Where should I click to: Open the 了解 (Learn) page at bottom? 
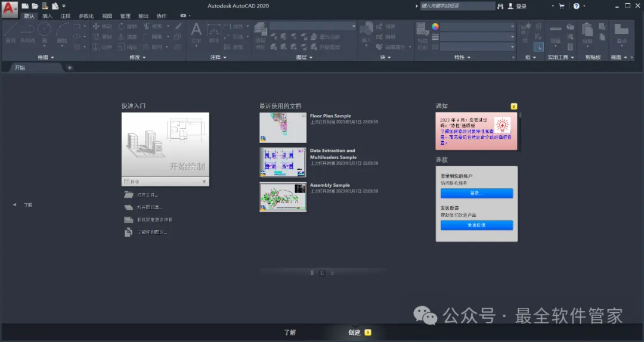290,332
